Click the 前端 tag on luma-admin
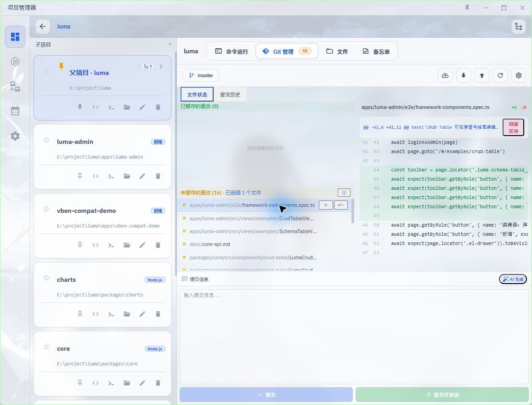The width and height of the screenshot is (532, 405). point(158,142)
